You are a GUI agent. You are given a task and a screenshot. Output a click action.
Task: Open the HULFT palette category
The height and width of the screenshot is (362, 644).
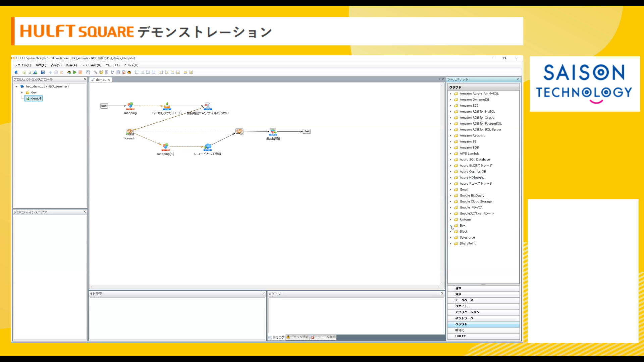coord(461,336)
